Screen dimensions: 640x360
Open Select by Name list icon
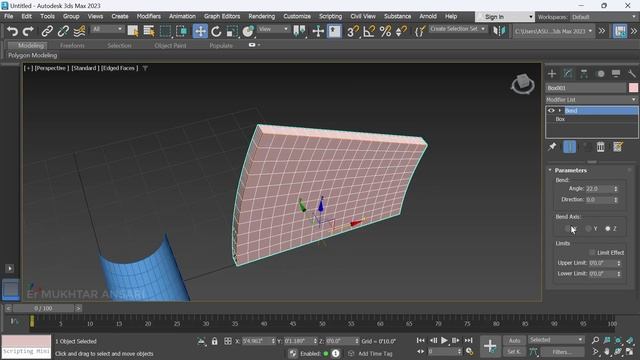(149, 31)
